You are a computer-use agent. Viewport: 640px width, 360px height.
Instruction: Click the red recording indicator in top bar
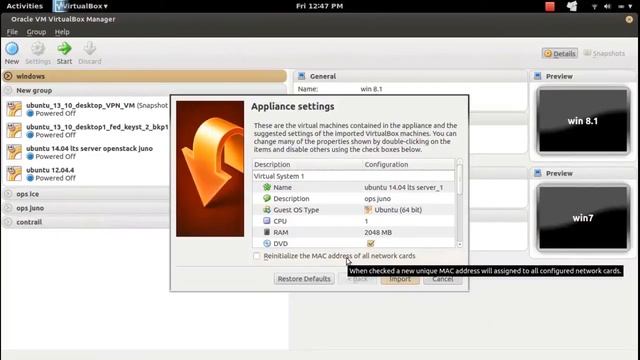coord(550,6)
